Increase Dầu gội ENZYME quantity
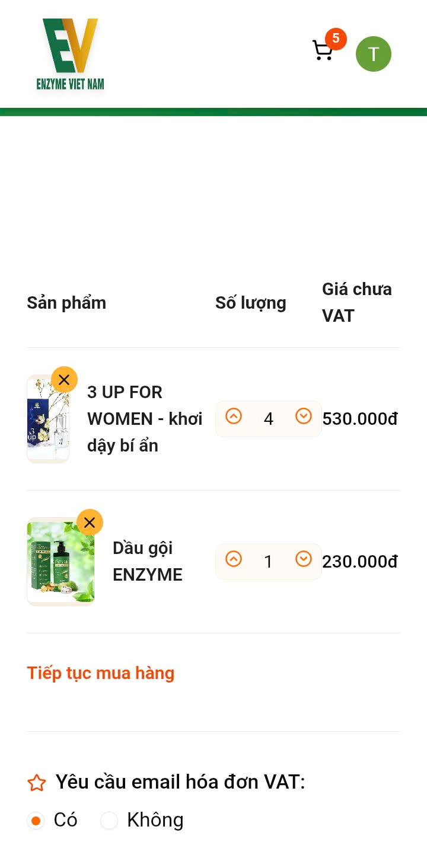This screenshot has height=868, width=427. coord(234,559)
